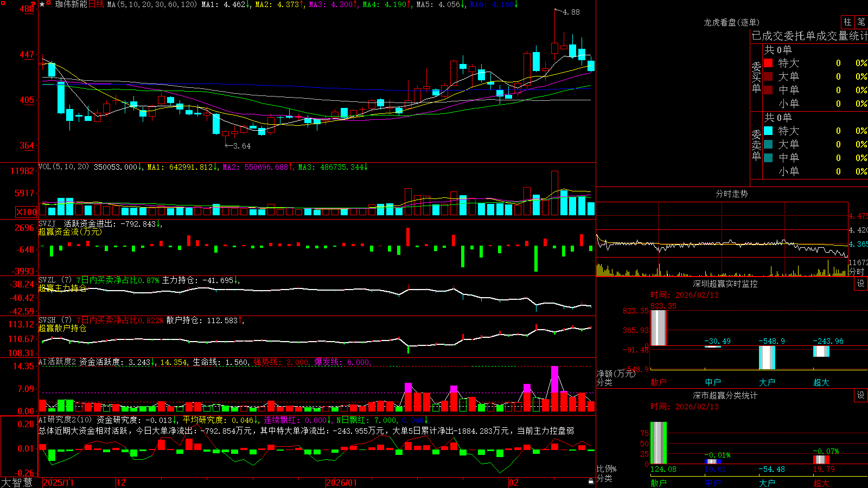Image resolution: width=868 pixels, height=488 pixels.
Task: Click the 日线 period label
Action: click(x=96, y=4)
